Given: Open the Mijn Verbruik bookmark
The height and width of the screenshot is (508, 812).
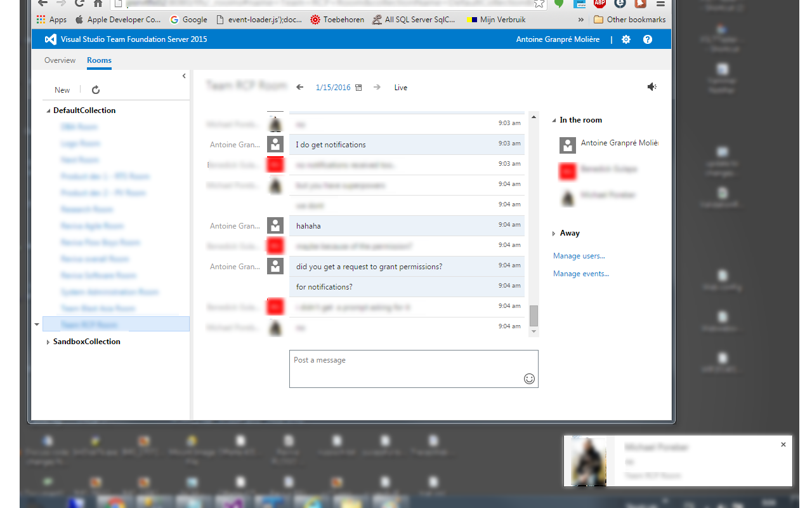Looking at the screenshot, I should coord(497,20).
